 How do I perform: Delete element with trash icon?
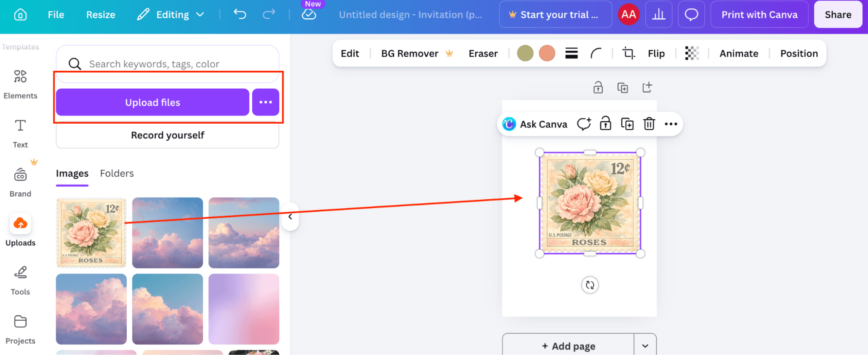[x=649, y=124]
